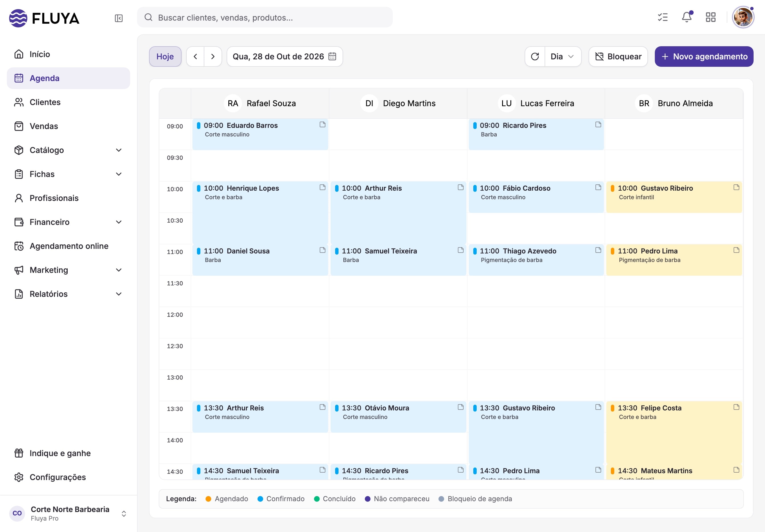Open the Corte Norte Barbearia account switcher

(68, 513)
